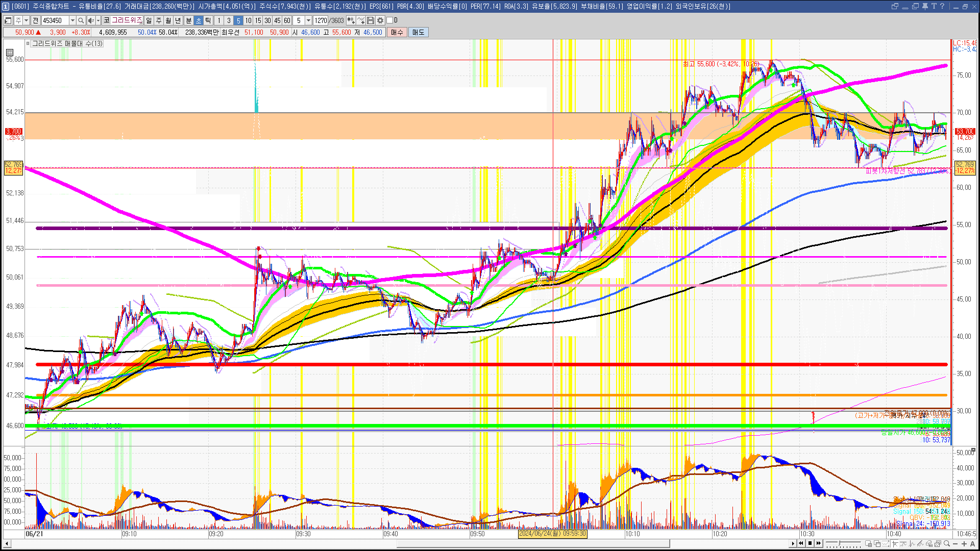The image size is (980, 551).
Task: Open the stock code 453450 dropdown
Action: 72,20
